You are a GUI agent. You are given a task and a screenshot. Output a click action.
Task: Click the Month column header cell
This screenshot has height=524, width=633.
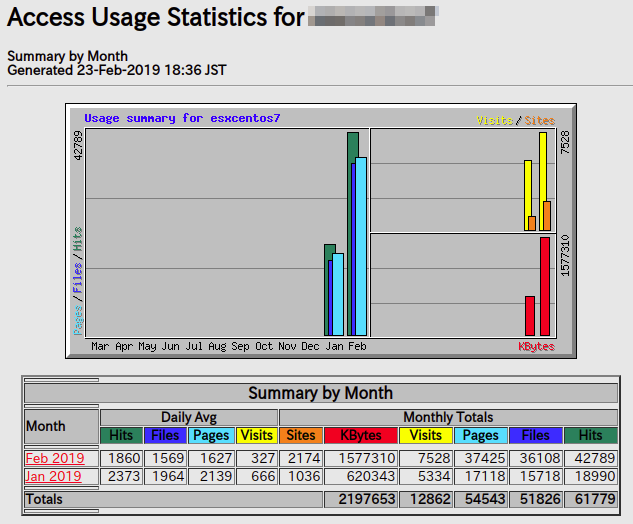pos(62,426)
